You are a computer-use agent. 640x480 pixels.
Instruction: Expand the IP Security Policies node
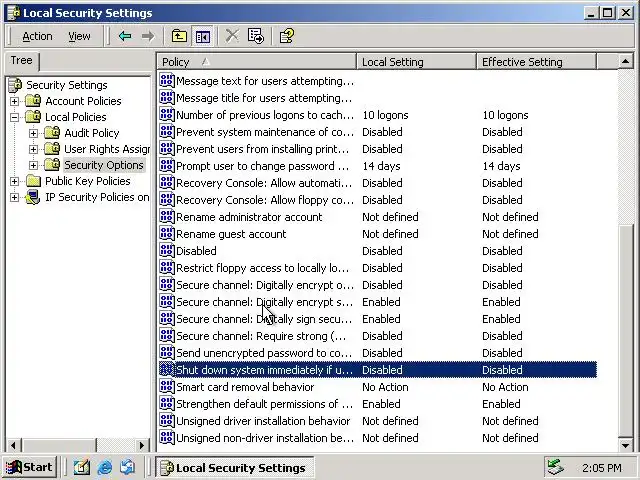(14, 197)
